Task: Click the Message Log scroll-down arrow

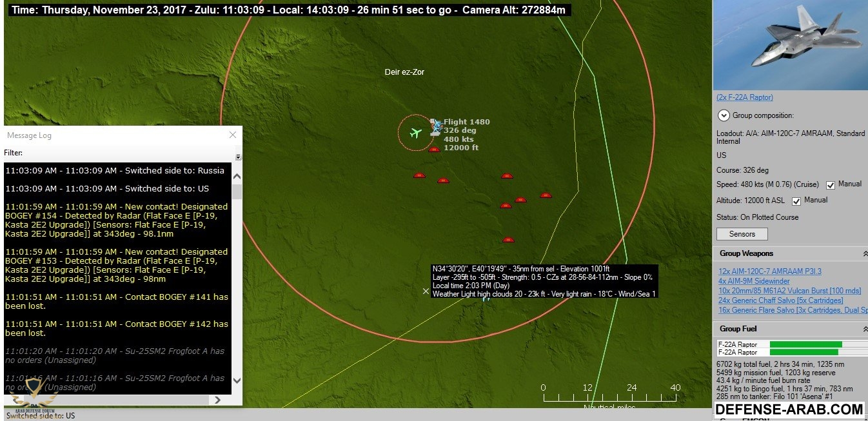Action: (237, 380)
